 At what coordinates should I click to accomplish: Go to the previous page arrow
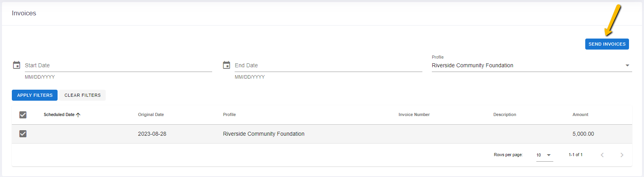(x=602, y=155)
